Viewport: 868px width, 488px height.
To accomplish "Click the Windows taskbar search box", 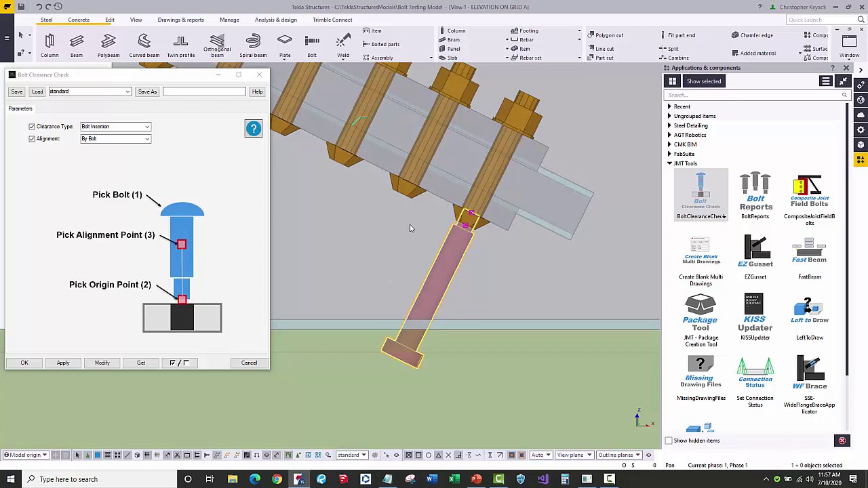I will tap(99, 479).
